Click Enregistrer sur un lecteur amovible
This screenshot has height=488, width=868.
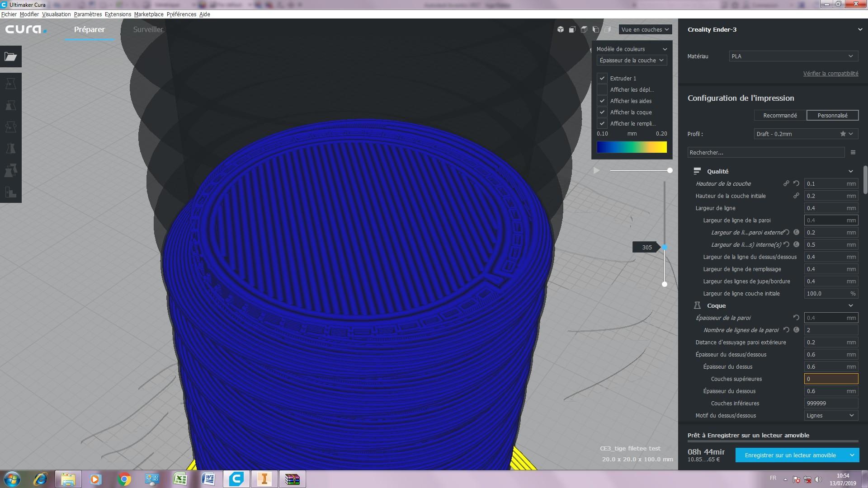[x=790, y=455]
